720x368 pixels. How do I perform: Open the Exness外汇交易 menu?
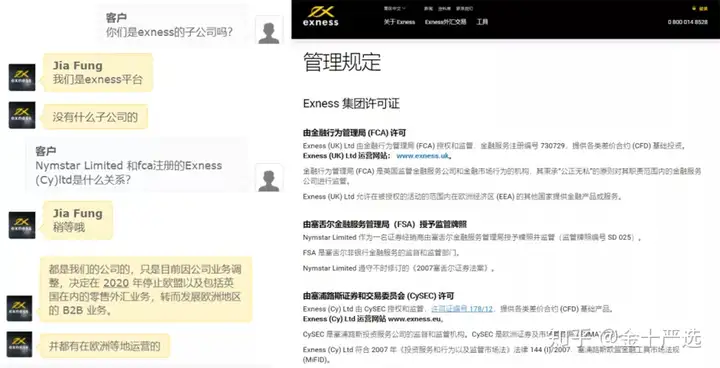pos(445,22)
